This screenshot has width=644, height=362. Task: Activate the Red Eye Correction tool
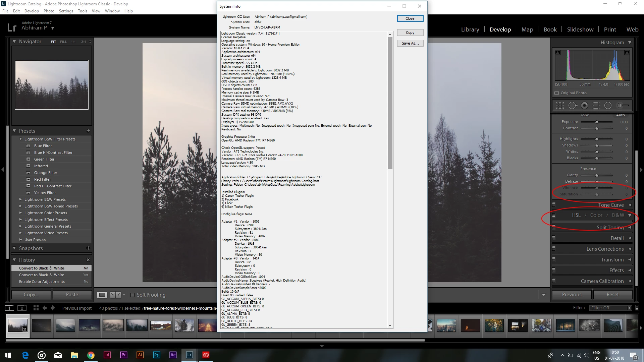coord(584,106)
